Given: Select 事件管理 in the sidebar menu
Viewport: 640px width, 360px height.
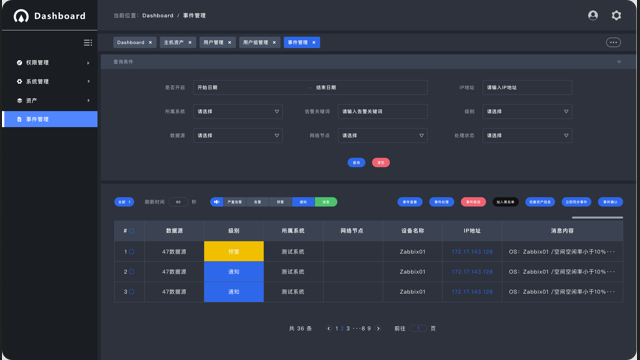Looking at the screenshot, I should tap(50, 119).
